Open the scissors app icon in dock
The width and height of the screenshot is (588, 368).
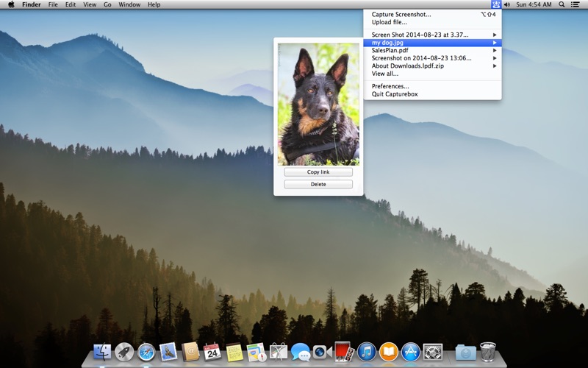(279, 353)
